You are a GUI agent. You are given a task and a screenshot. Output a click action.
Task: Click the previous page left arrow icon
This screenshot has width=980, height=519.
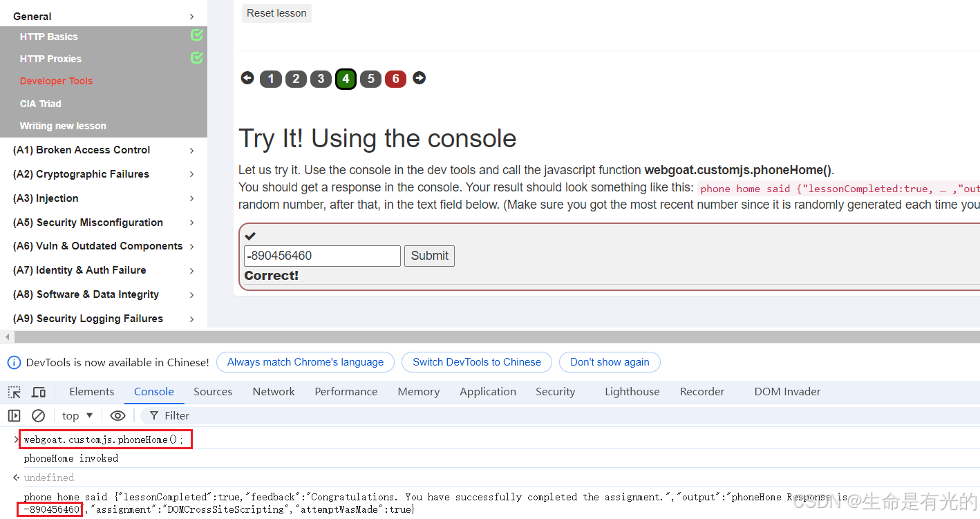(x=247, y=78)
